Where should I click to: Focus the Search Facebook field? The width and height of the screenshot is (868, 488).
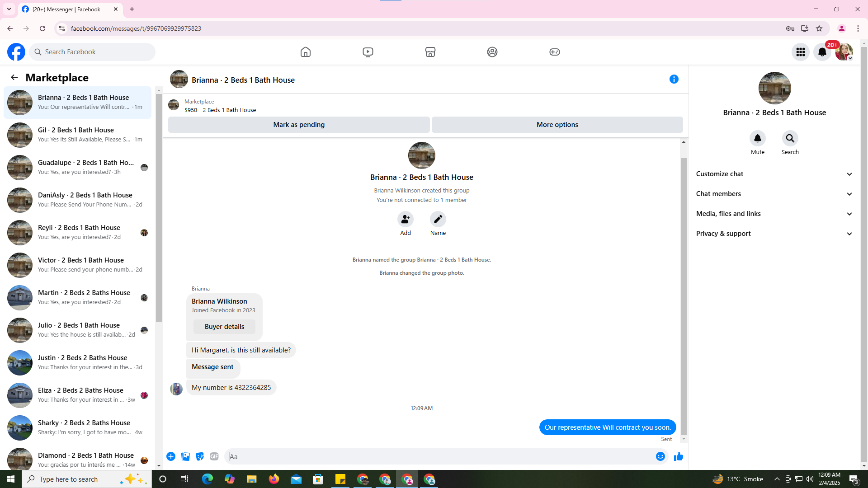pyautogui.click(x=92, y=52)
